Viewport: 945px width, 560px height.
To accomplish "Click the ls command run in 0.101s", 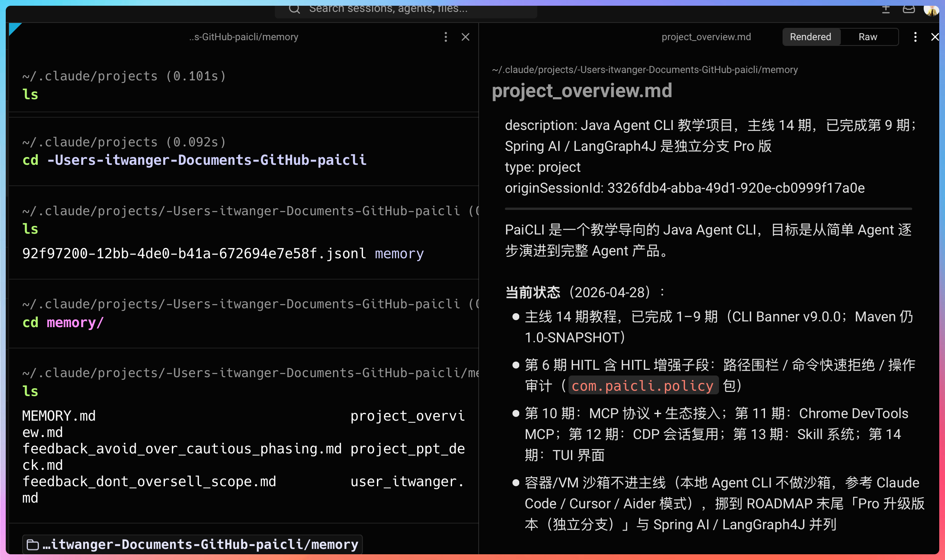I will [30, 94].
